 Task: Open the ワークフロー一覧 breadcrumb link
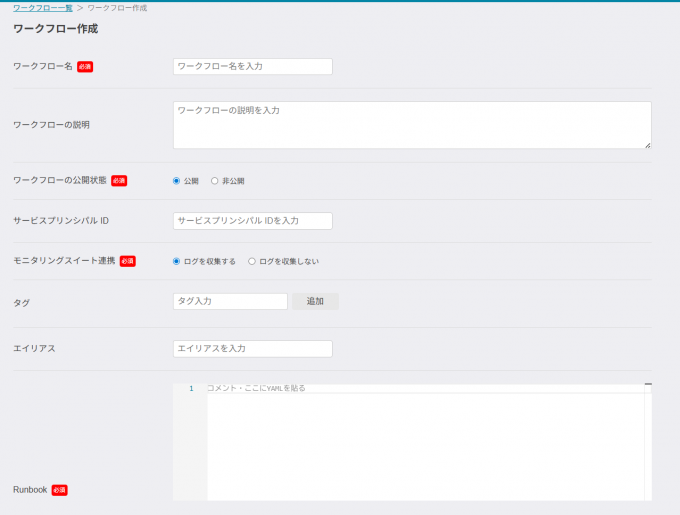point(42,8)
